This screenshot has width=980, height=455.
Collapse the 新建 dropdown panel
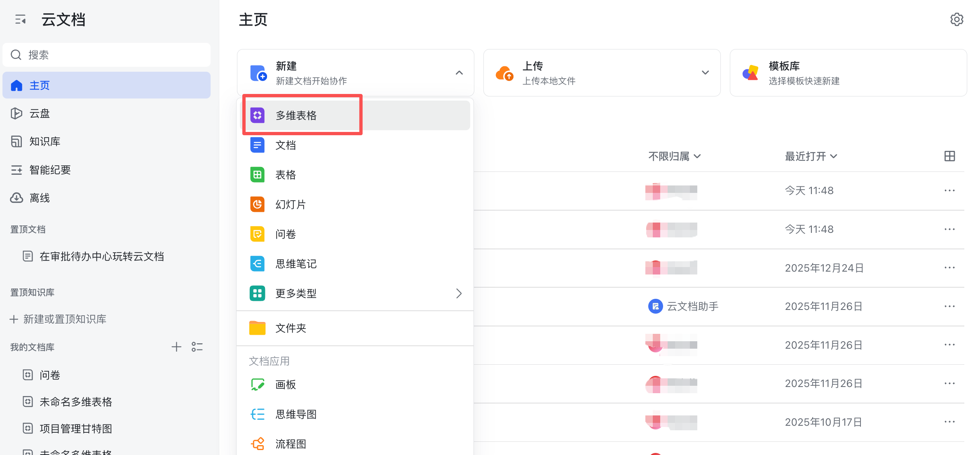pyautogui.click(x=459, y=73)
